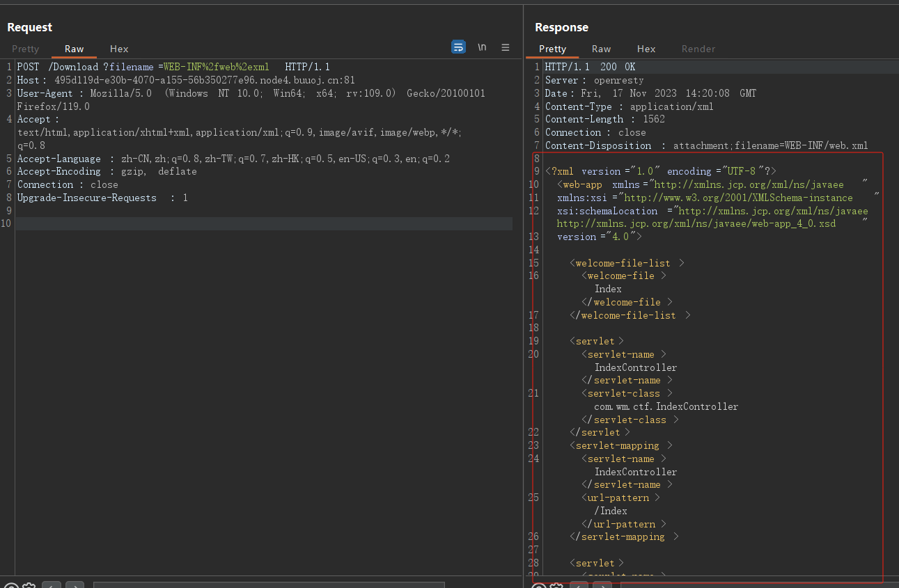Click the opening <servlet-class> tag

[x=627, y=393]
